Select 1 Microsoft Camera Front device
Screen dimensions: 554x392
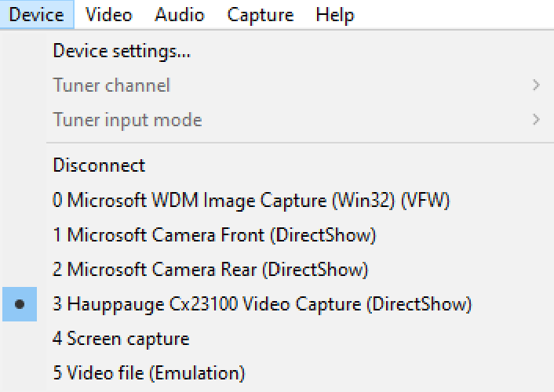pos(278,235)
